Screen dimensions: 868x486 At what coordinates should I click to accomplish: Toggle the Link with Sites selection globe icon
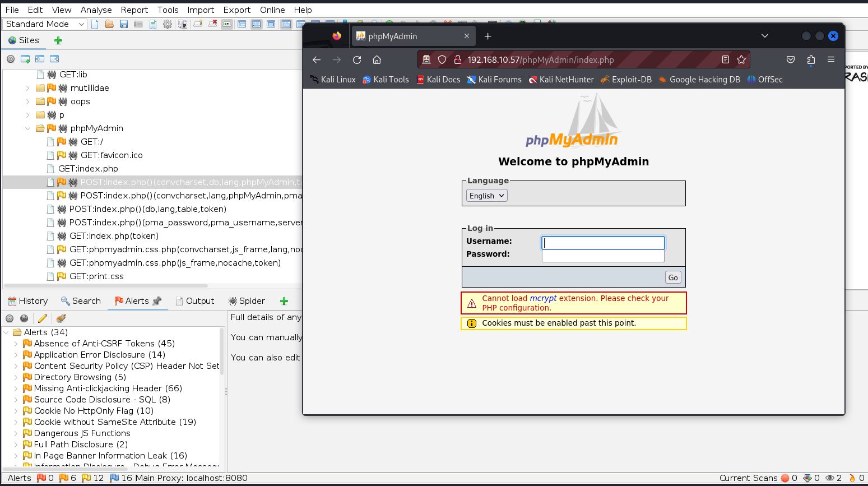coord(24,318)
